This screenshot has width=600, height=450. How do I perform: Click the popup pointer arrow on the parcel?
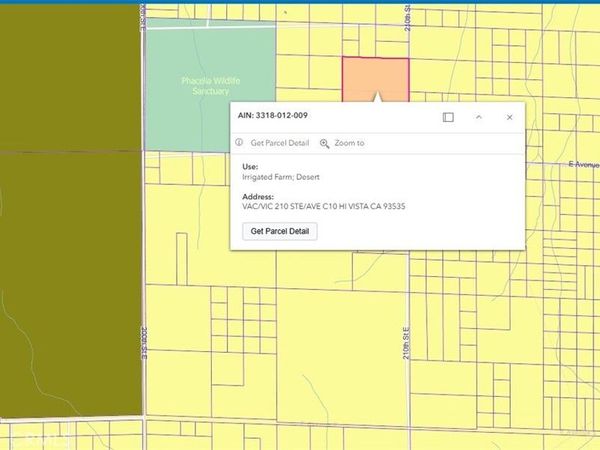click(376, 97)
